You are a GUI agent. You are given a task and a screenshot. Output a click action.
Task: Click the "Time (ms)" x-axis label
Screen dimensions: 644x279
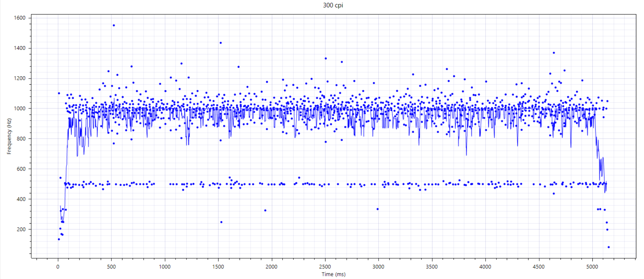333,274
